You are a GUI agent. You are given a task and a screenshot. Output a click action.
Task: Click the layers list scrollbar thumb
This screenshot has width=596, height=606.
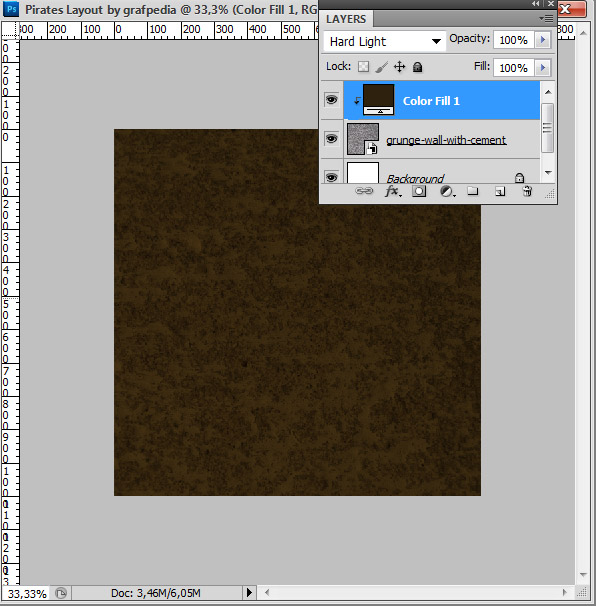point(547,128)
